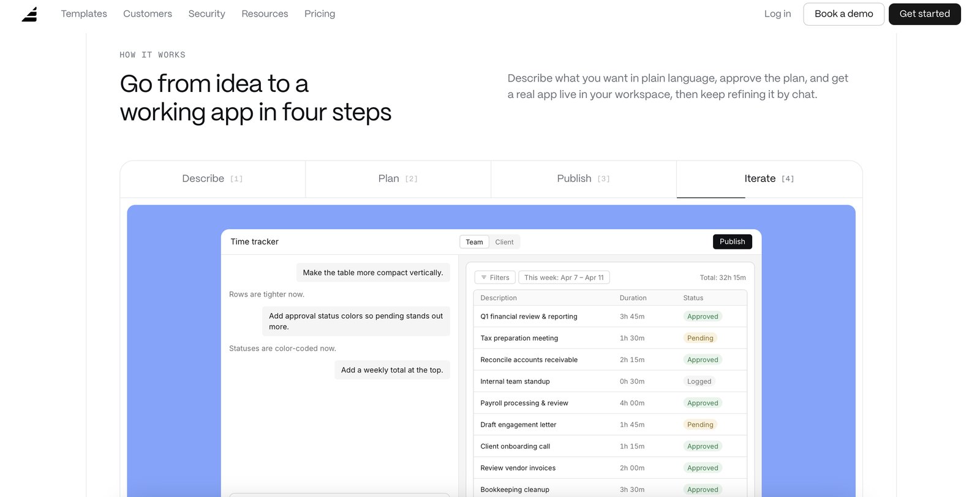This screenshot has width=980, height=497.
Task: Click the Description column header
Action: coord(499,298)
